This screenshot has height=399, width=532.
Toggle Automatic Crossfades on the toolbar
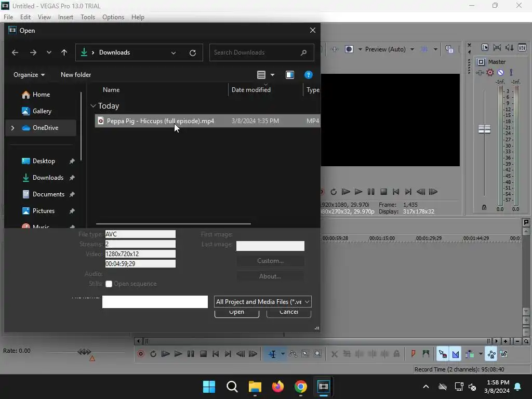pos(455,354)
